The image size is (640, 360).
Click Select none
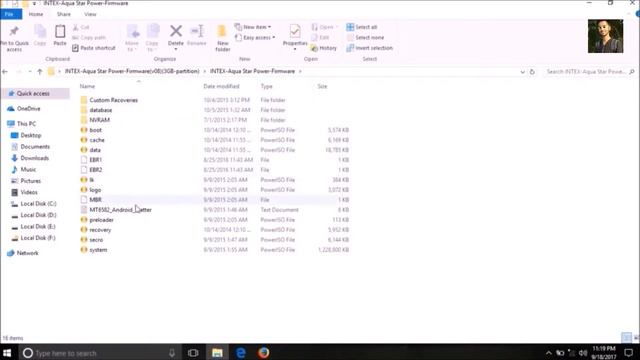365,38
